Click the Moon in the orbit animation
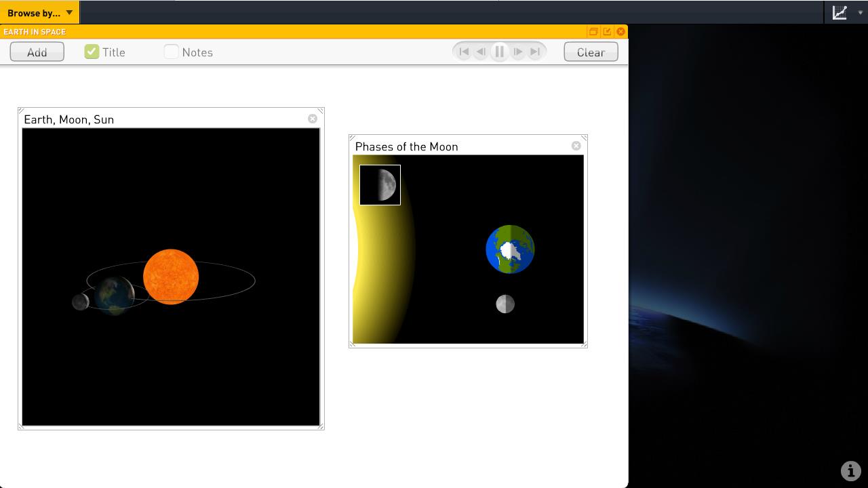This screenshot has width=868, height=488. click(81, 302)
